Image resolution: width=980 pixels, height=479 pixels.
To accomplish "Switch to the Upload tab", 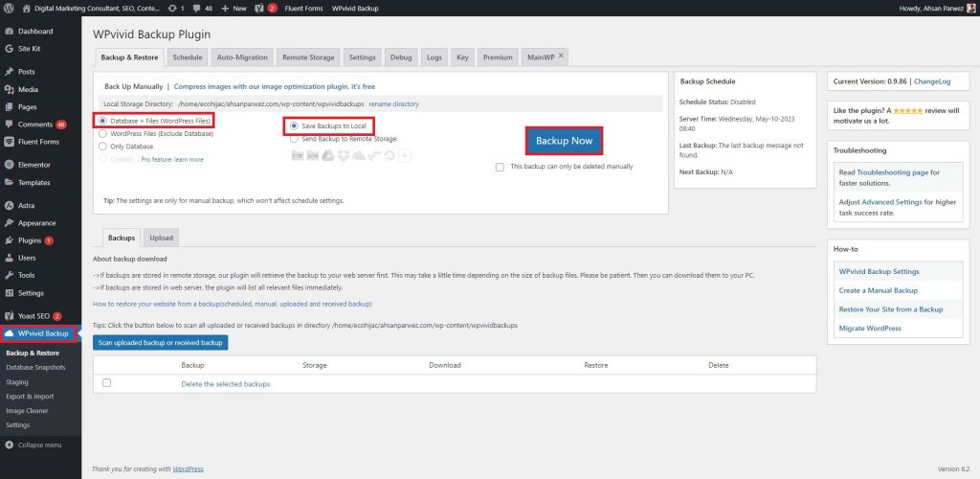I will [x=161, y=239].
